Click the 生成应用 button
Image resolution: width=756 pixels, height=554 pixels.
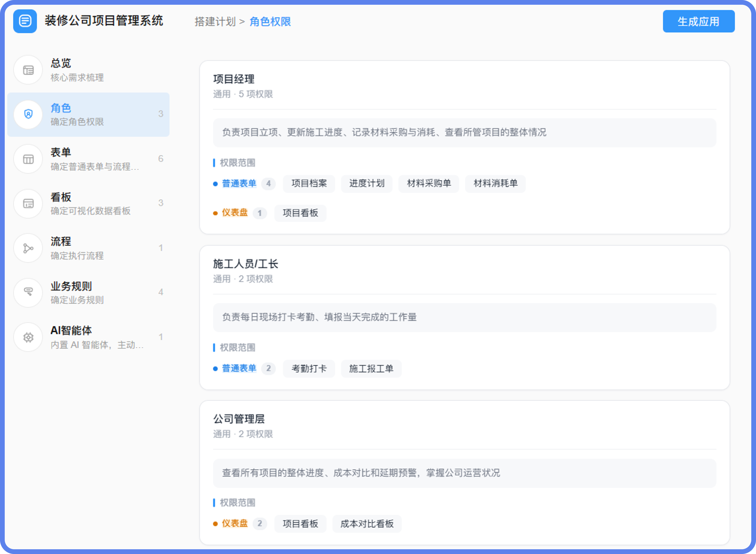point(699,22)
